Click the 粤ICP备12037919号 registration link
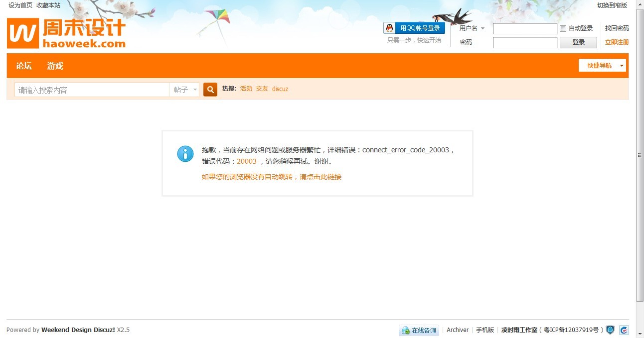This screenshot has height=338, width=644. [571, 330]
